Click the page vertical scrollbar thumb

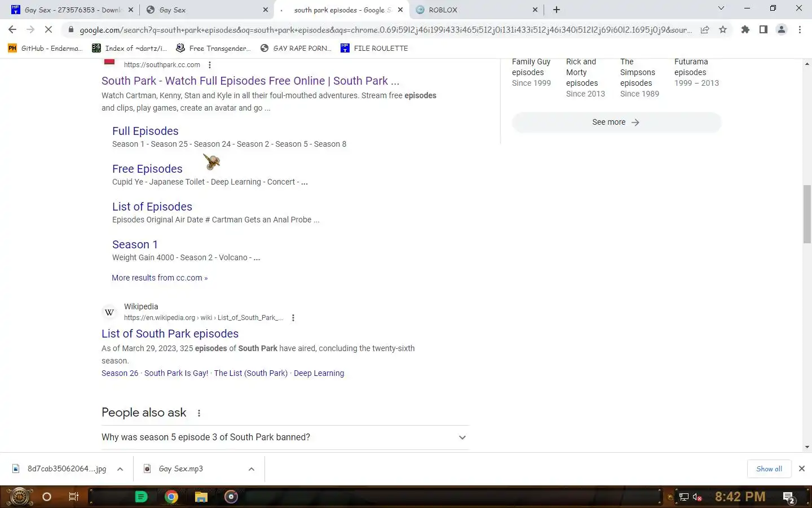click(807, 214)
